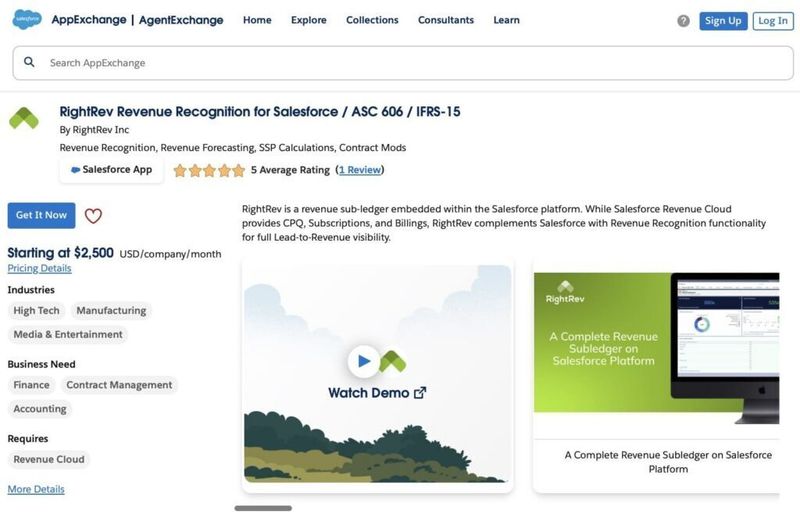Click the Salesforce App badge
800x529 pixels.
click(111, 170)
